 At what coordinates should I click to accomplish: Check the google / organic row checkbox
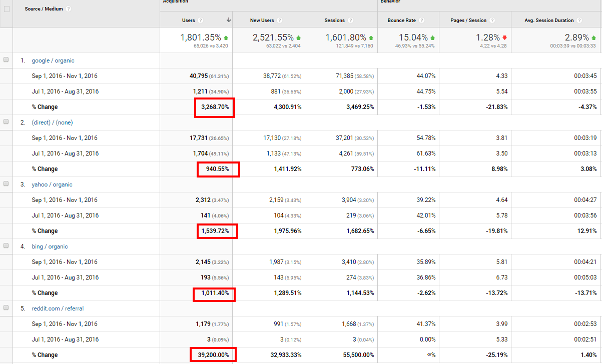(x=6, y=60)
